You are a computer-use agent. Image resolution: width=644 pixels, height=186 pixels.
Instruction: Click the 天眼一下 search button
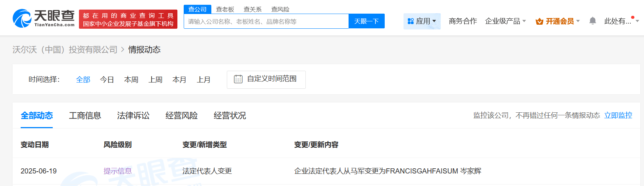(367, 21)
